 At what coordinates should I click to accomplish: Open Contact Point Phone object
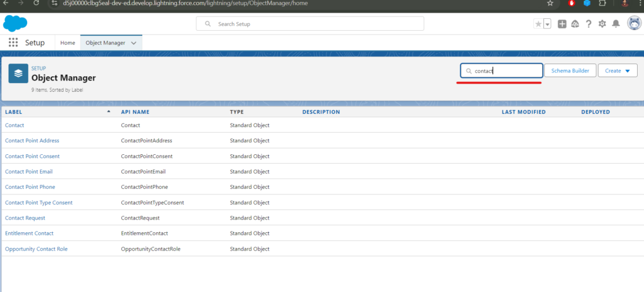(x=30, y=187)
